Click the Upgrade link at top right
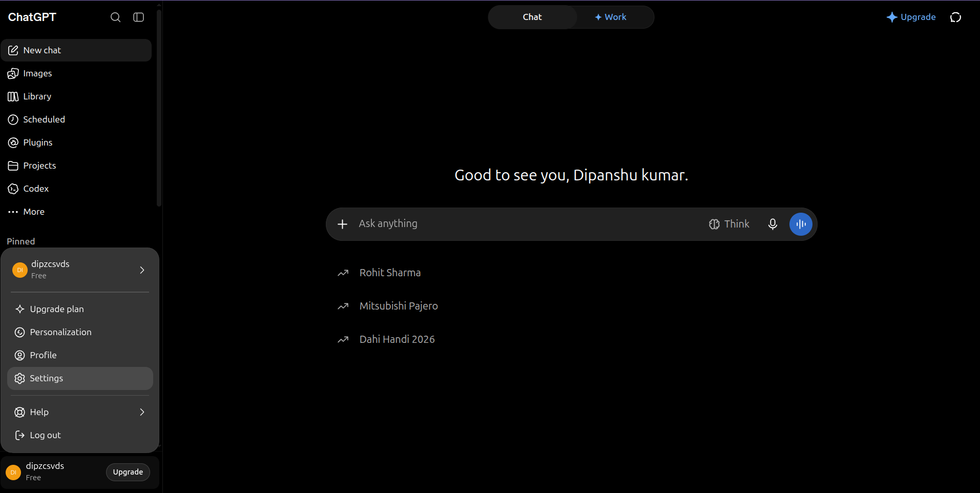Screen dimensions: 980x493 [x=911, y=17]
